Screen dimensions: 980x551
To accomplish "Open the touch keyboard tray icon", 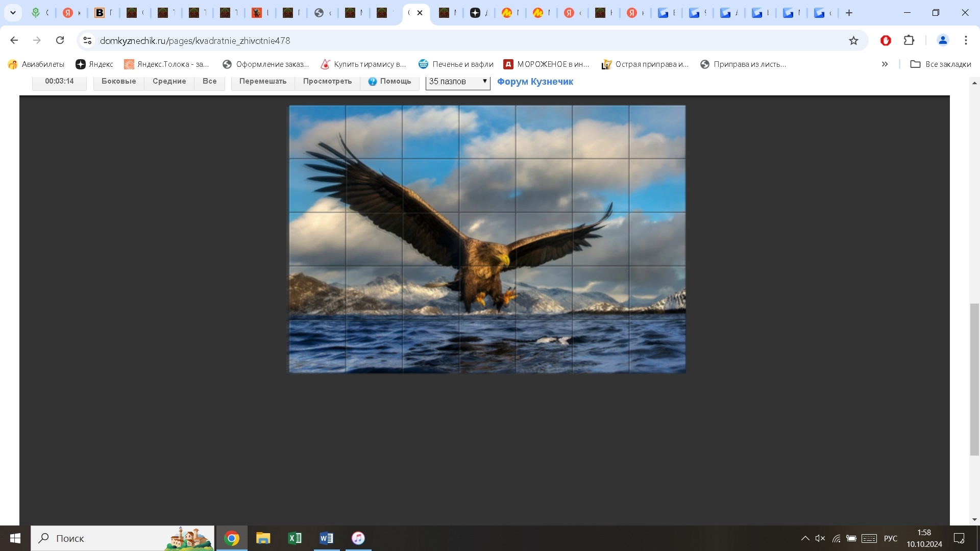I will click(x=869, y=538).
